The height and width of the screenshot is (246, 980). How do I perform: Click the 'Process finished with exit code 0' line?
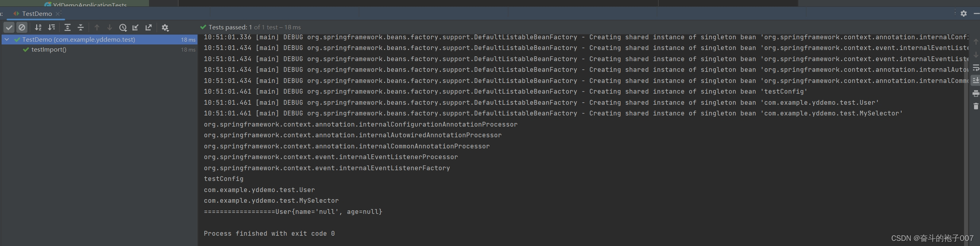pos(269,234)
